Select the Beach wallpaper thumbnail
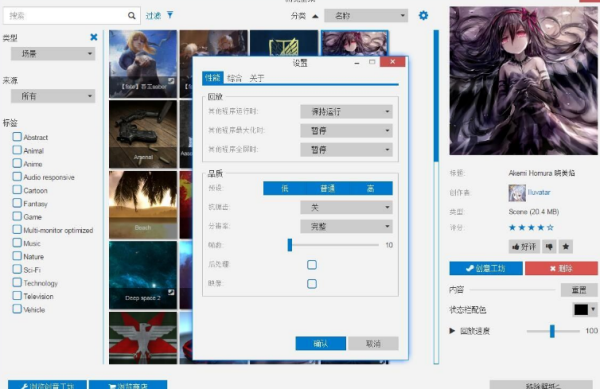This screenshot has width=600, height=389. (x=143, y=205)
